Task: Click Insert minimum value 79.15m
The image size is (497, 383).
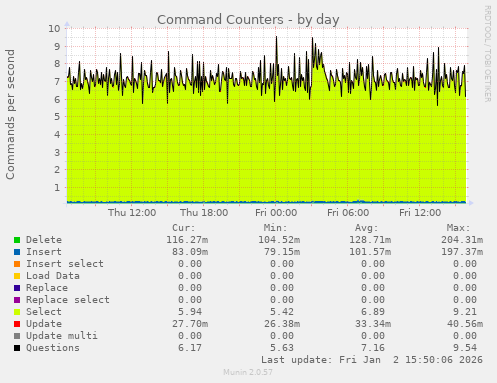Action: pos(282,252)
